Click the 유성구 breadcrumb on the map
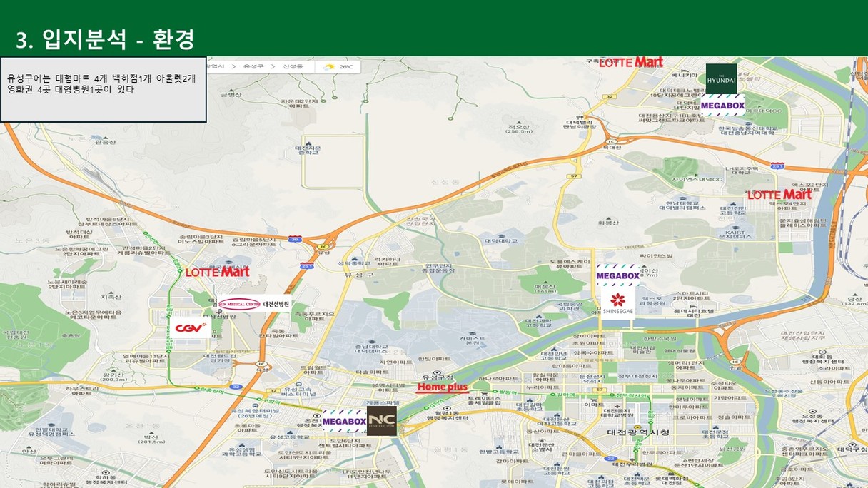Image resolution: width=868 pixels, height=488 pixels. (x=253, y=66)
